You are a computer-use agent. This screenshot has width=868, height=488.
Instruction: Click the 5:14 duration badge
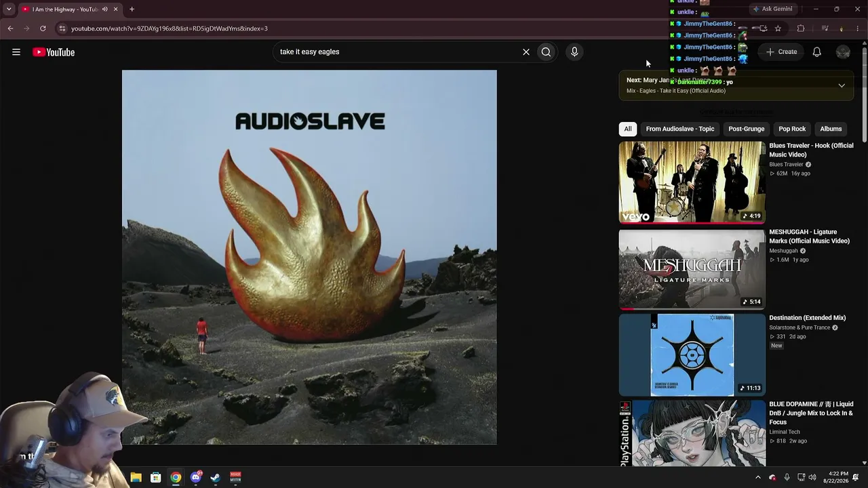pos(751,302)
